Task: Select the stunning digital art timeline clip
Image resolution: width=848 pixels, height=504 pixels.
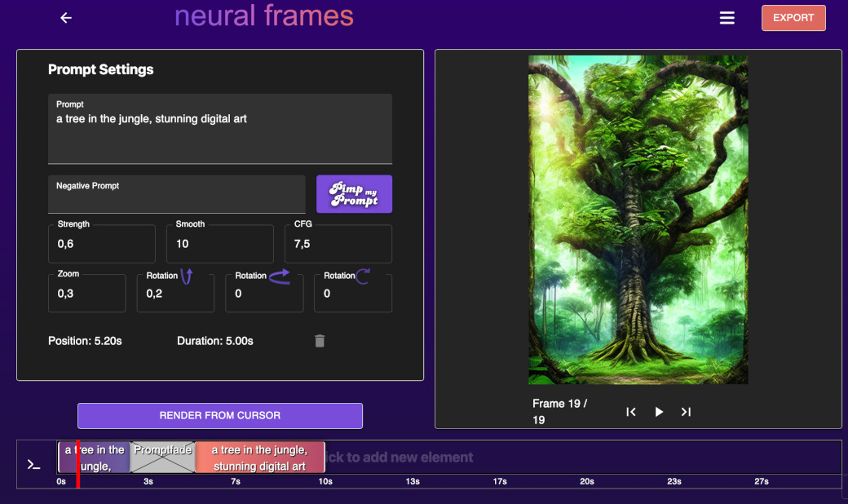Action: 259,457
